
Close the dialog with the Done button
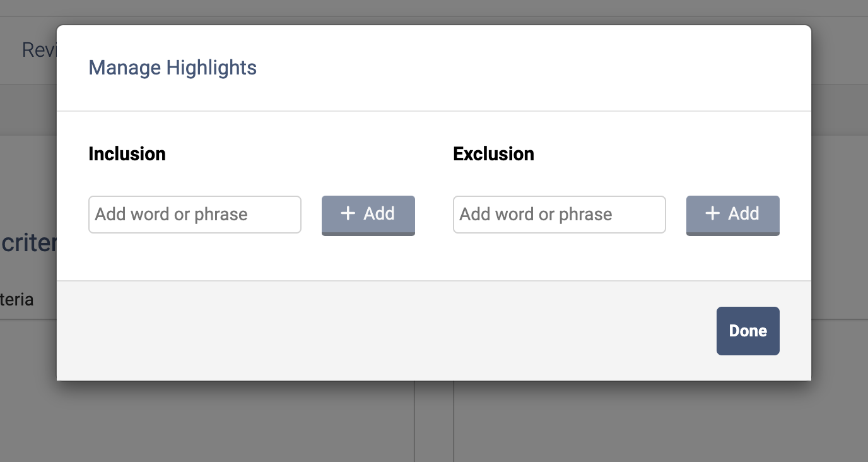point(748,331)
